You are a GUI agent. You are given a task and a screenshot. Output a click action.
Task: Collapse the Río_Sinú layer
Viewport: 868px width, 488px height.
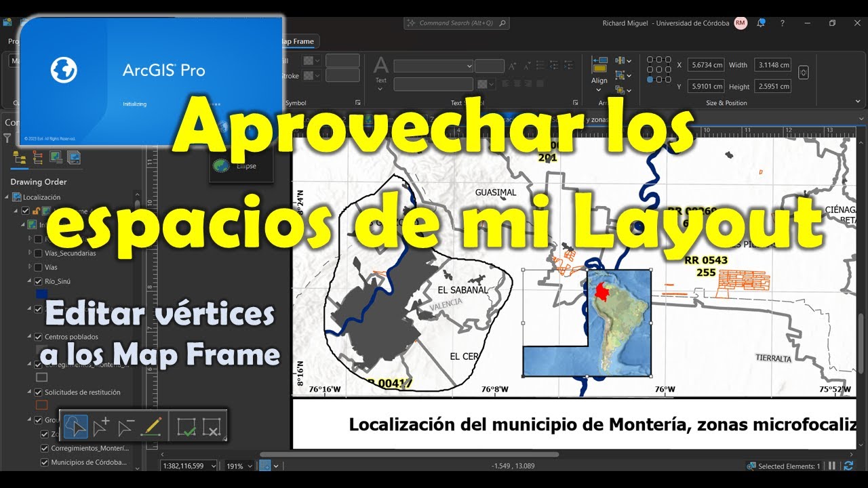(x=29, y=281)
